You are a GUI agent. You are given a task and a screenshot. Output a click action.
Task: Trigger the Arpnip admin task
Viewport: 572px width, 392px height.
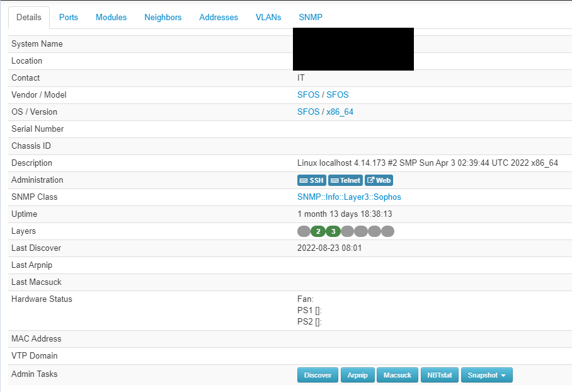357,374
